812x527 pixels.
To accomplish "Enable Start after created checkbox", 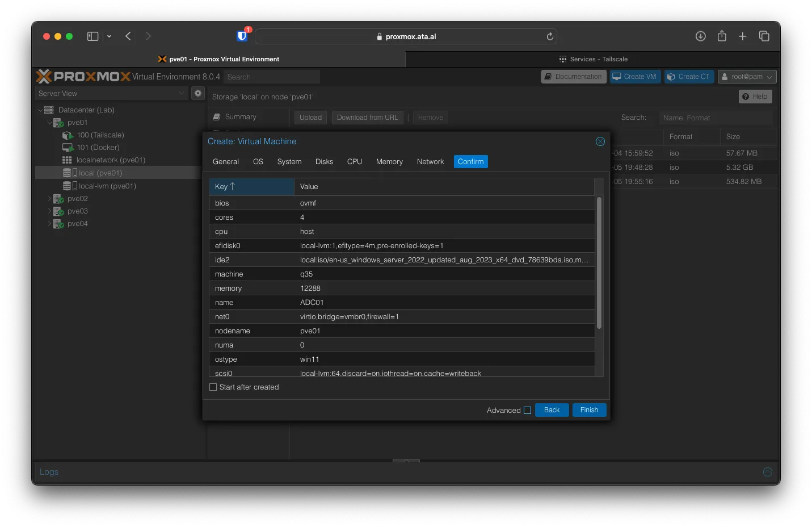I will pos(213,387).
